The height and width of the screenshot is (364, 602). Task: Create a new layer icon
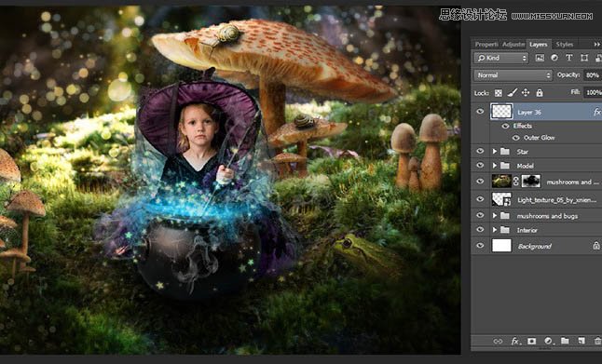click(x=581, y=341)
